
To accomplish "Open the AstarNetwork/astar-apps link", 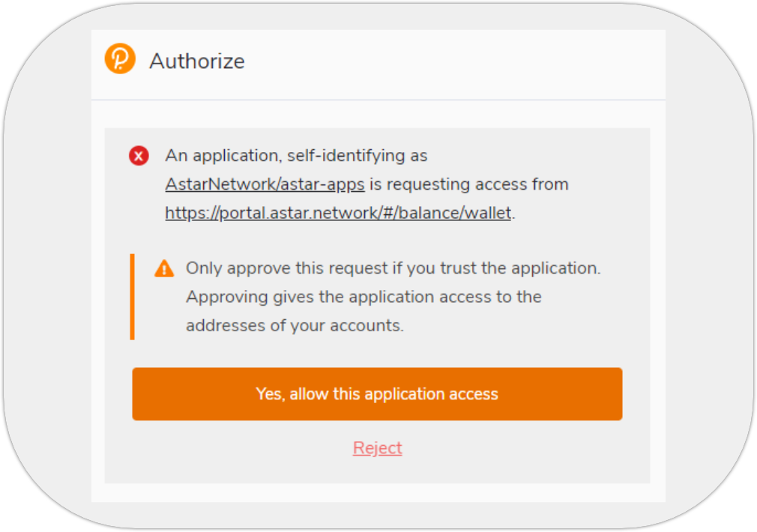I will point(265,184).
